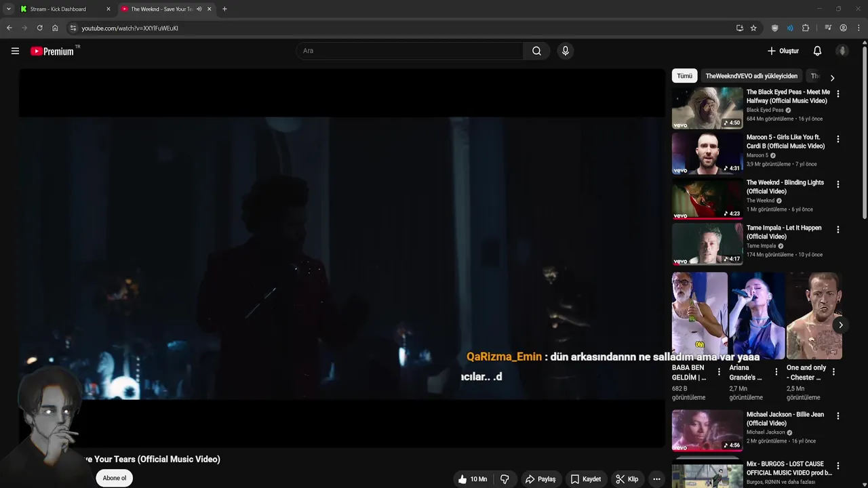The width and height of the screenshot is (868, 488).
Task: Open more actions ellipsis under video
Action: 656,479
